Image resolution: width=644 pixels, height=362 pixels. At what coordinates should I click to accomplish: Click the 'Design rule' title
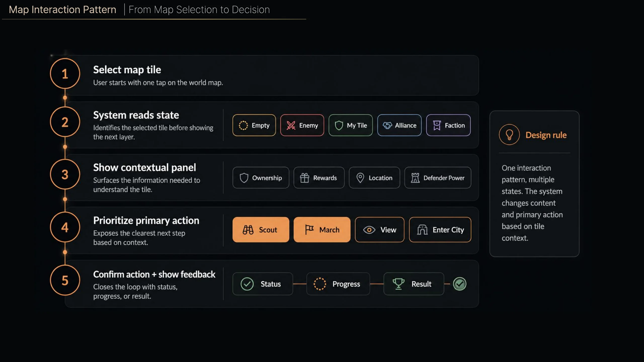point(546,135)
